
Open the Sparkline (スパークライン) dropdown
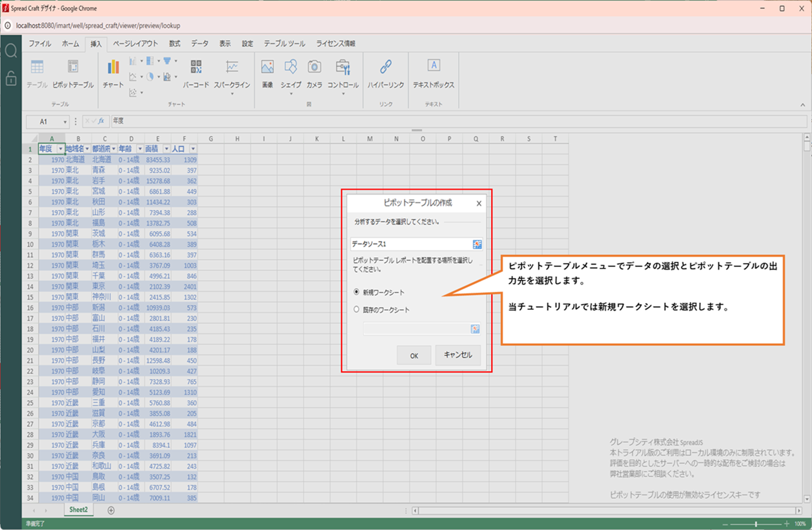click(x=232, y=92)
